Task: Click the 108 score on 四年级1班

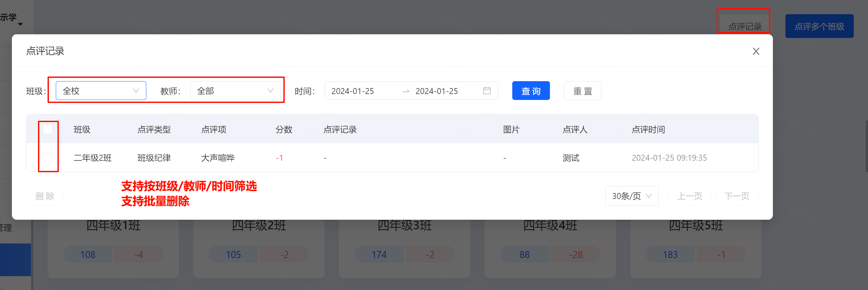Action: click(x=88, y=254)
